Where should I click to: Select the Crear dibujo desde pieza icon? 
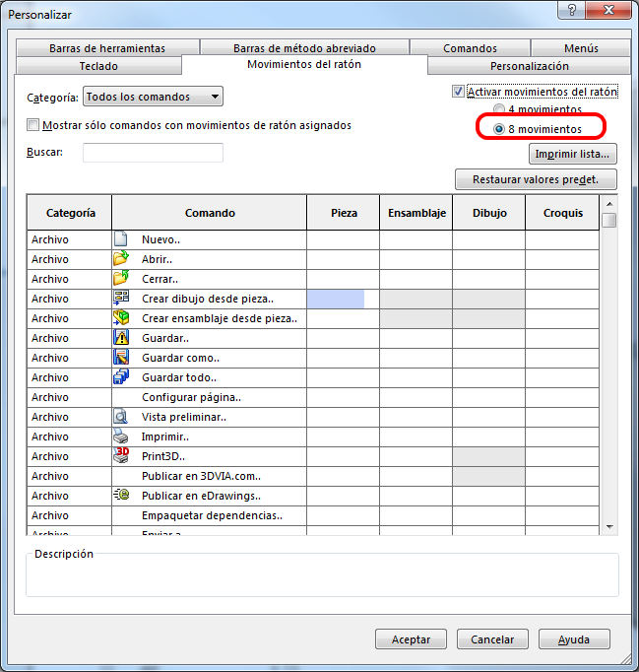pos(122,299)
